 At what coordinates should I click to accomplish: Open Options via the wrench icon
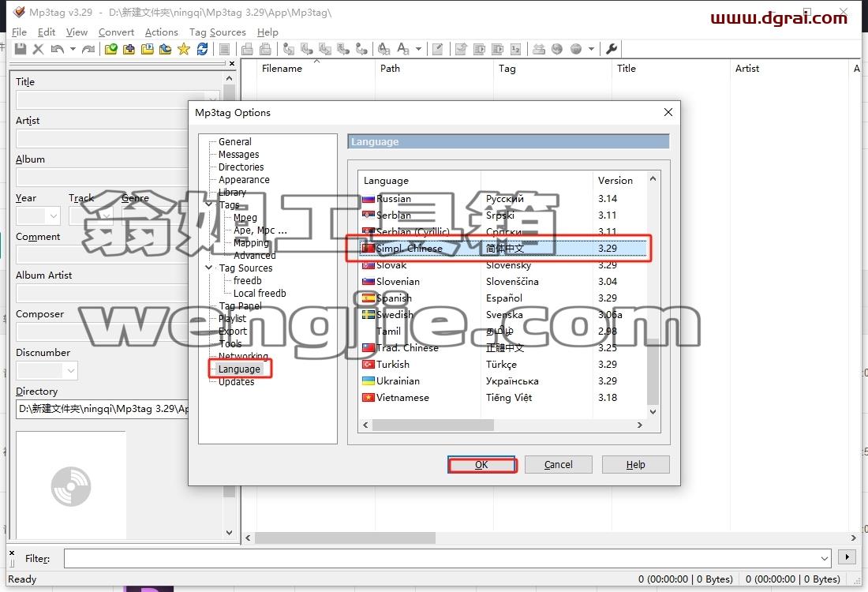[612, 49]
